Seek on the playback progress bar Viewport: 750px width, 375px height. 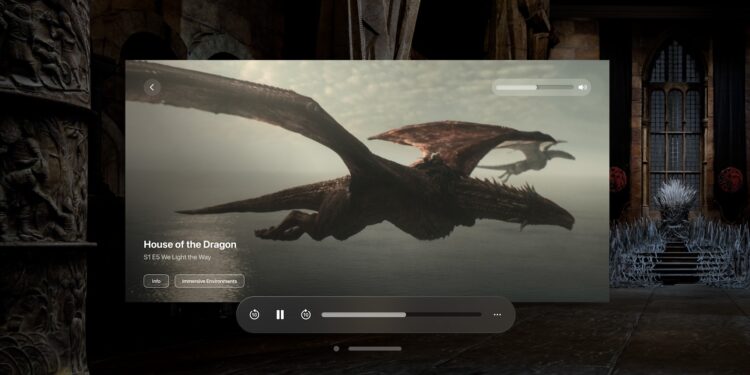[401, 315]
